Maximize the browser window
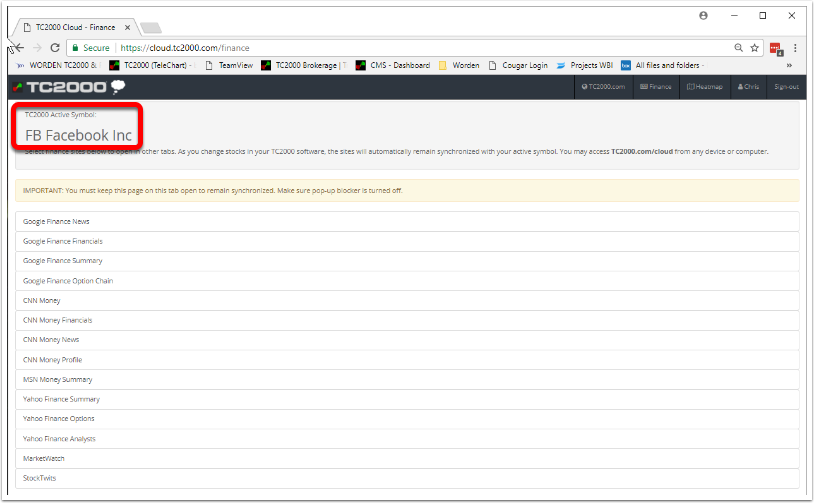The image size is (814, 503). (763, 16)
